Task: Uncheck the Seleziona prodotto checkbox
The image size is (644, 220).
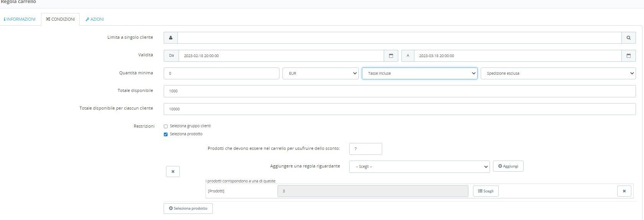Action: click(x=166, y=134)
